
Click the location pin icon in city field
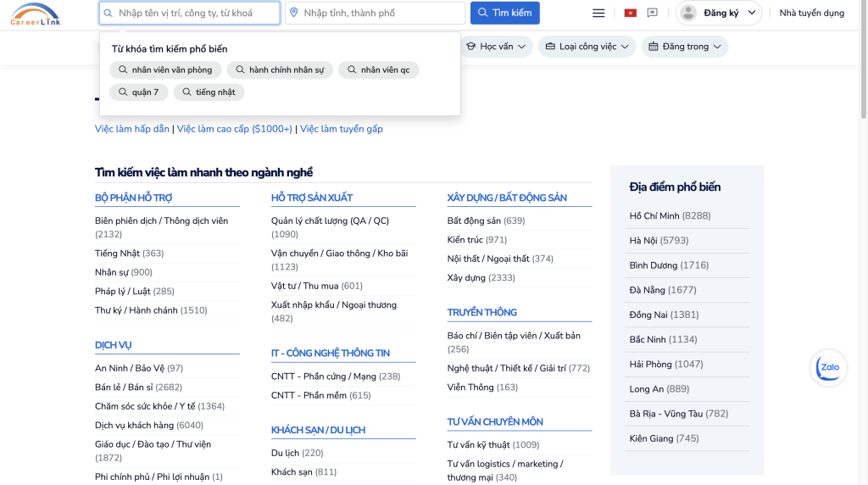click(x=294, y=14)
